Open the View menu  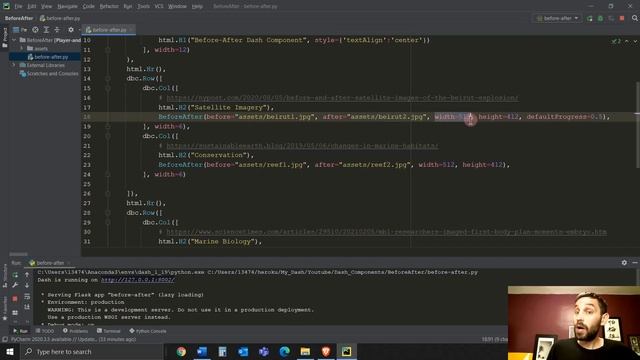[47, 7]
